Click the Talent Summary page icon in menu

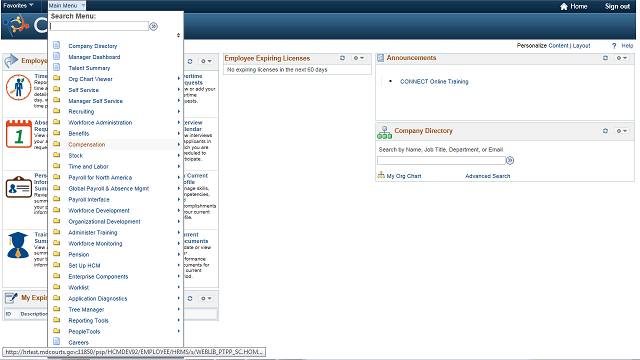click(57, 67)
